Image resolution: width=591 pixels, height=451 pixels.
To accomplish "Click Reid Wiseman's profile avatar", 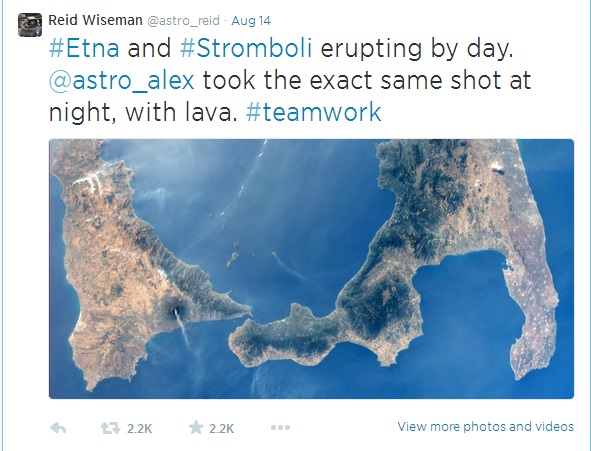I will (x=30, y=25).
